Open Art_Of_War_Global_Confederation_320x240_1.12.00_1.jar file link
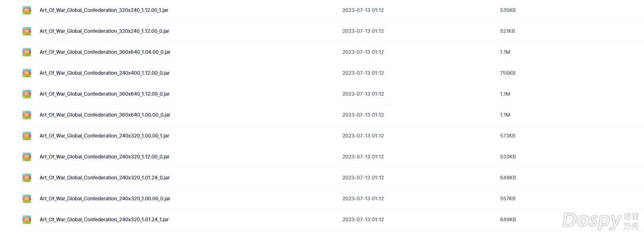 [104, 10]
